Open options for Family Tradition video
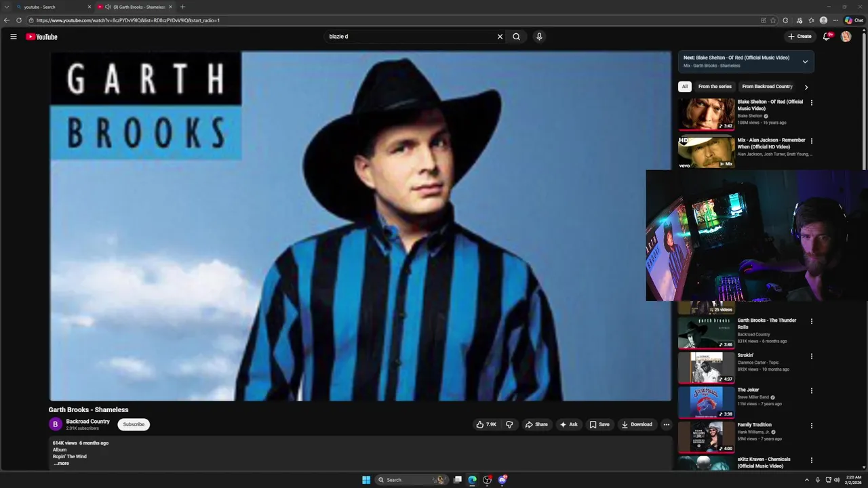Image resolution: width=868 pixels, height=488 pixels. [x=811, y=426]
